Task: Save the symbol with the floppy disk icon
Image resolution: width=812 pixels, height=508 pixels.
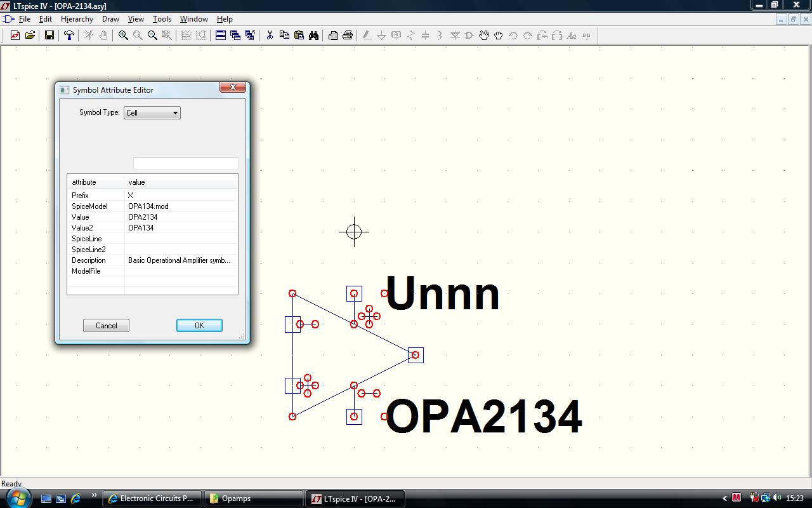Action: pyautogui.click(x=49, y=36)
